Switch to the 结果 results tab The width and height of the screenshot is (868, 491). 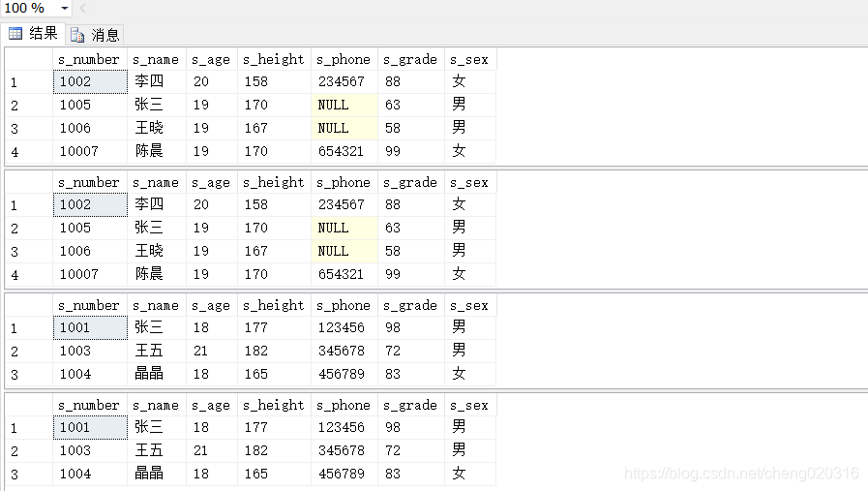33,34
